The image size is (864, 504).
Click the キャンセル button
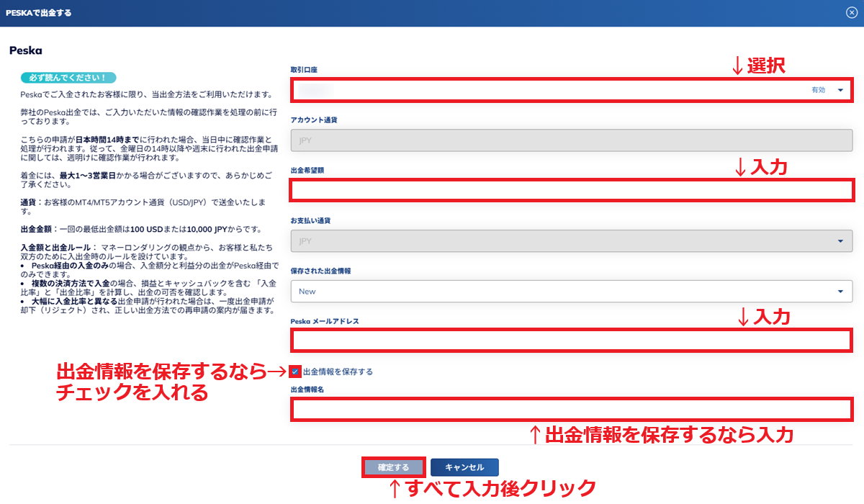click(464, 467)
